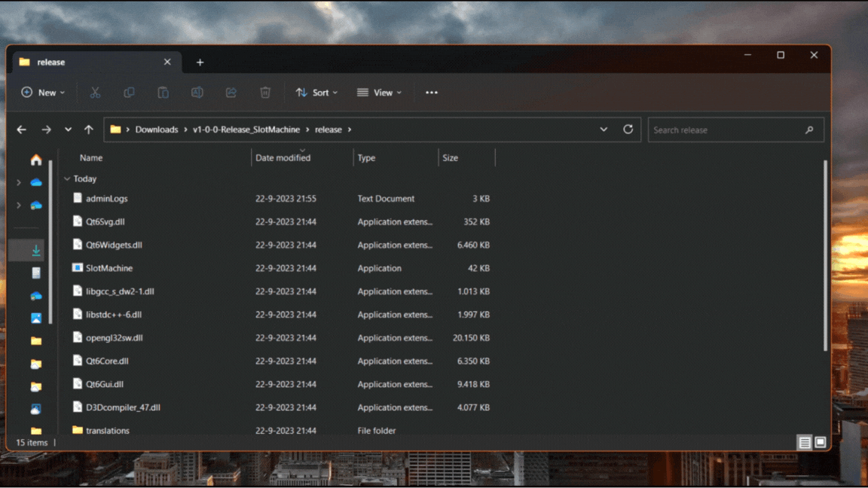
Task: Click the Delete trash can icon
Action: (x=265, y=93)
